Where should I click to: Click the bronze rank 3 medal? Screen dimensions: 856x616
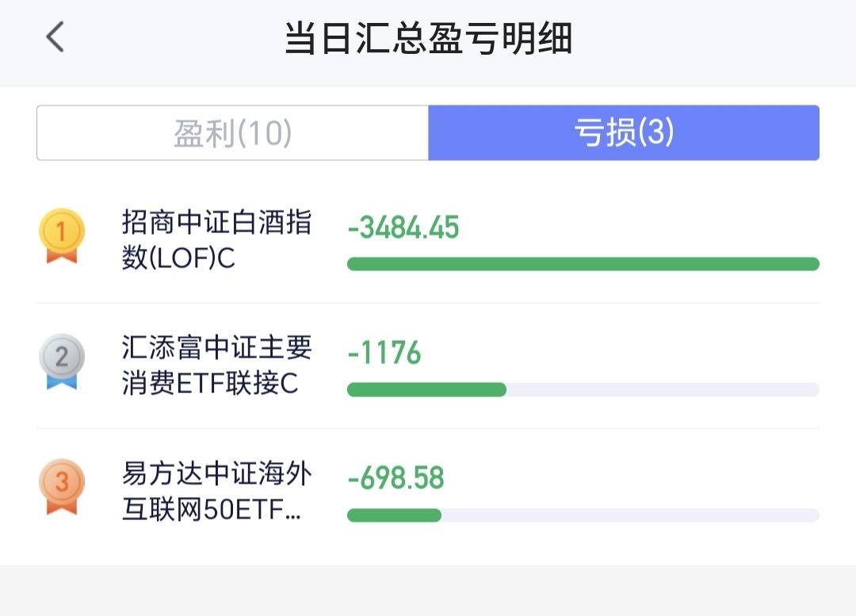[x=62, y=487]
